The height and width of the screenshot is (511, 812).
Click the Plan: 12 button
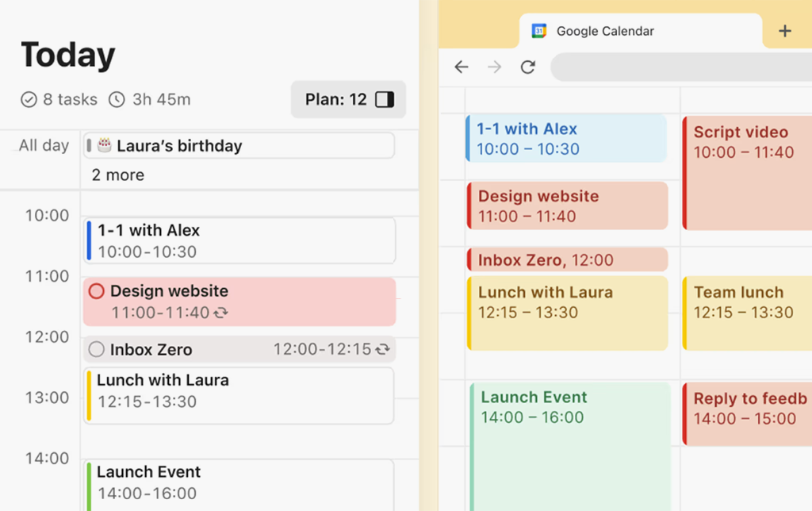coord(348,100)
